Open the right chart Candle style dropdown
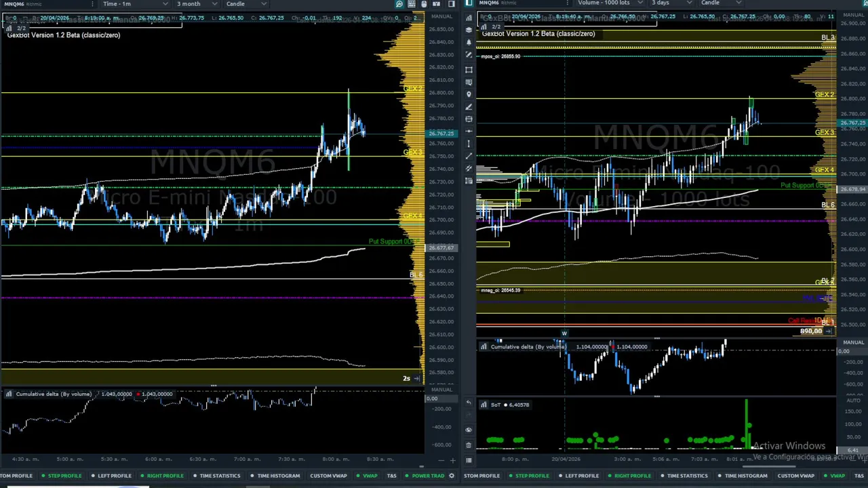This screenshot has width=868, height=488. (720, 3)
